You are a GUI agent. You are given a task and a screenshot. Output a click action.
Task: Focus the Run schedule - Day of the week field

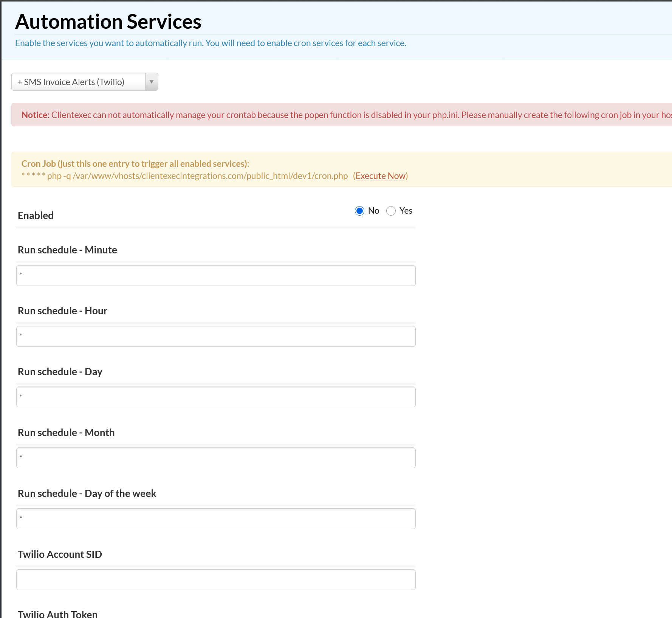click(x=216, y=519)
